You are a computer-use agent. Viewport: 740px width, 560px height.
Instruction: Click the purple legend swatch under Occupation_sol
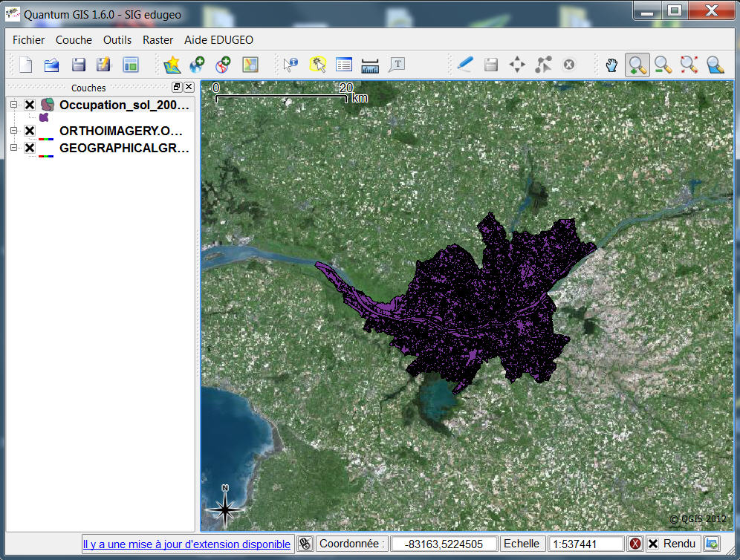pos(44,117)
